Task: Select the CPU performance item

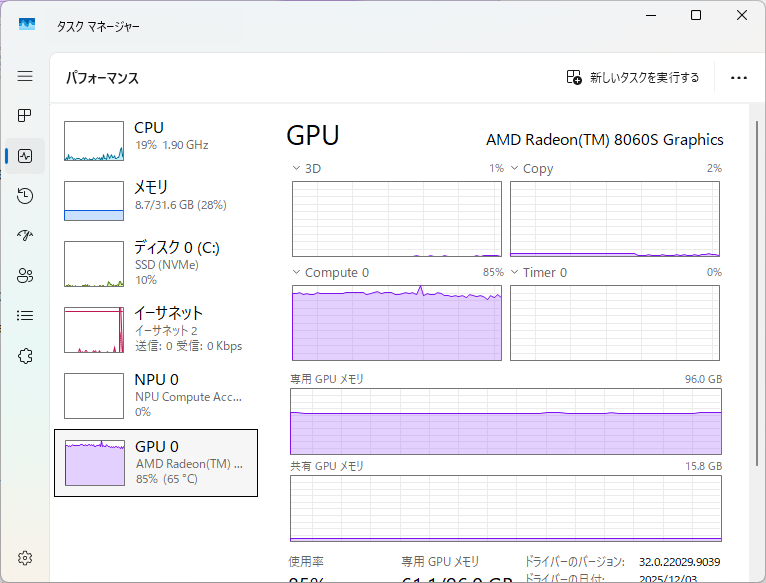Action: [x=156, y=141]
